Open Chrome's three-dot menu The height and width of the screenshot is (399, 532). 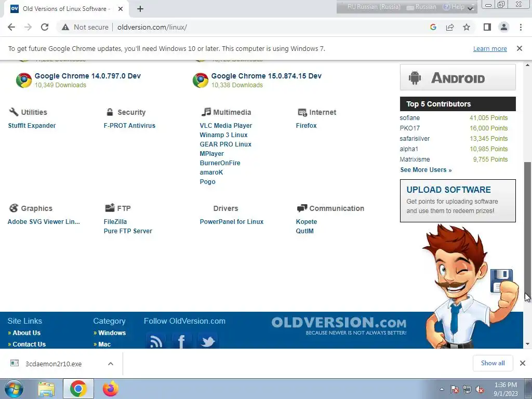coord(521,27)
